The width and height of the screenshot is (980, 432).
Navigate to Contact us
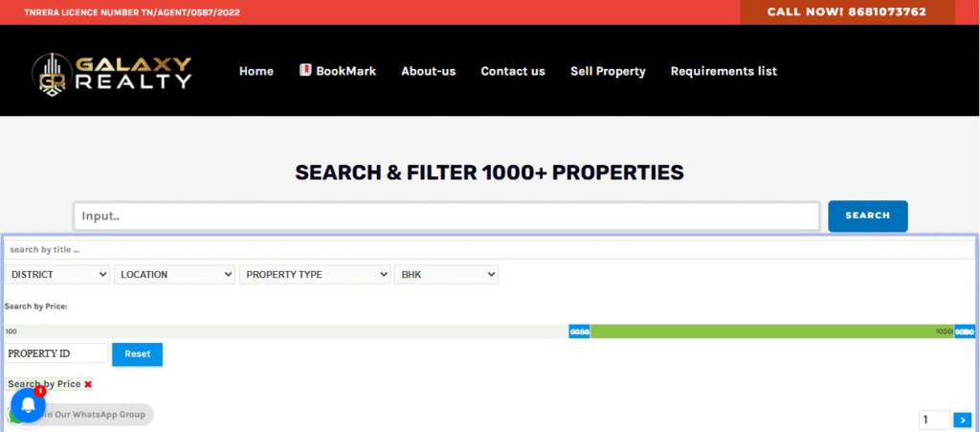(513, 71)
